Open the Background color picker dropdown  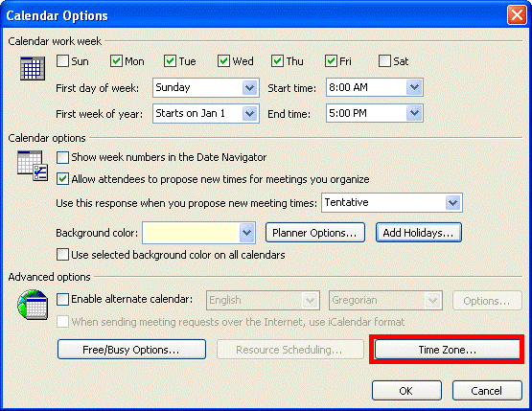pyautogui.click(x=246, y=233)
